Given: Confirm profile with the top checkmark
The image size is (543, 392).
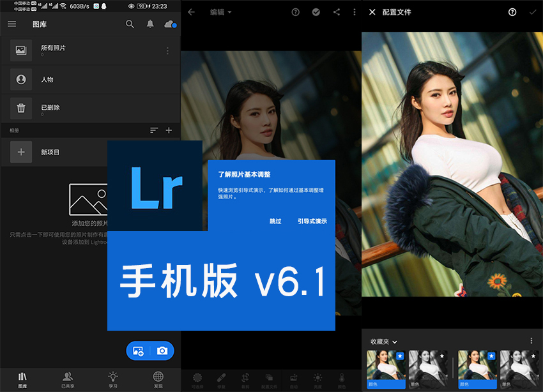Looking at the screenshot, I should click(533, 12).
